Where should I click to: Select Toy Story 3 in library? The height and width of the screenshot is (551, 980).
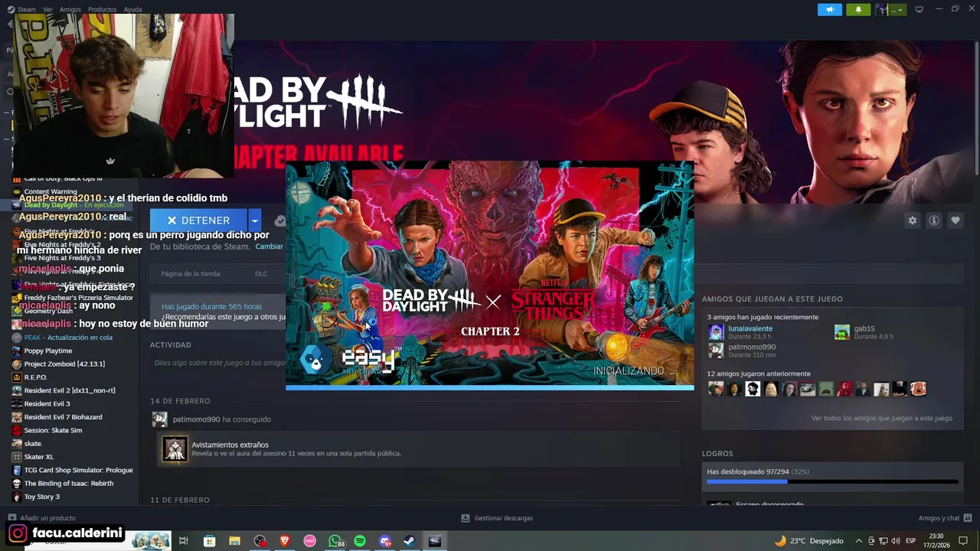(x=41, y=497)
